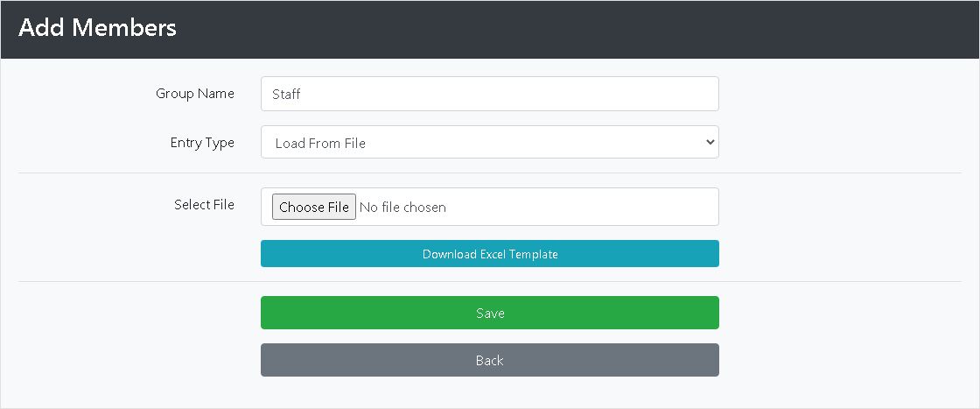Click the 'No file chosen' text
980x409 pixels.
click(x=402, y=207)
